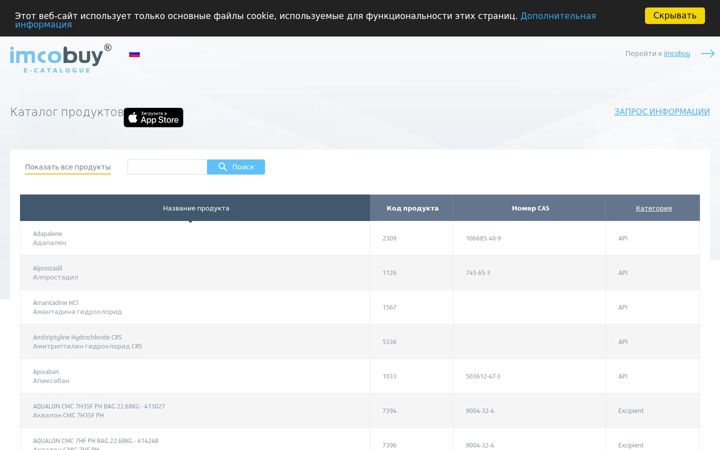Click the Russian flag language icon

coord(134,54)
